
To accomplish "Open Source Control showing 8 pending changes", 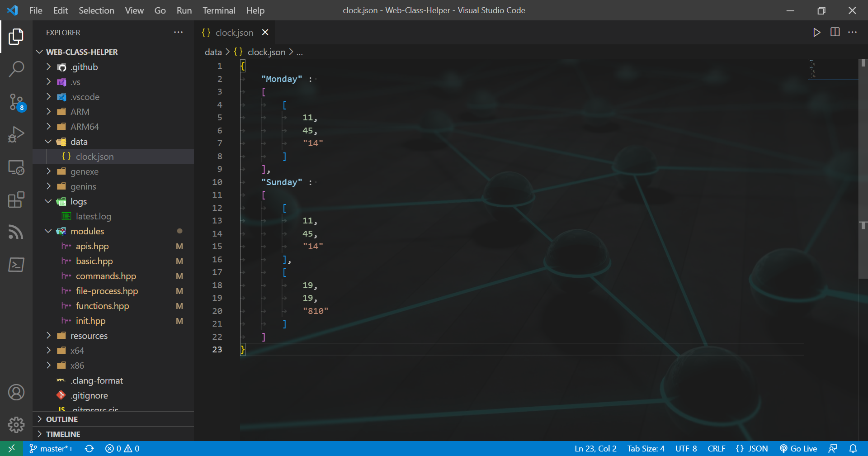I will pyautogui.click(x=16, y=102).
